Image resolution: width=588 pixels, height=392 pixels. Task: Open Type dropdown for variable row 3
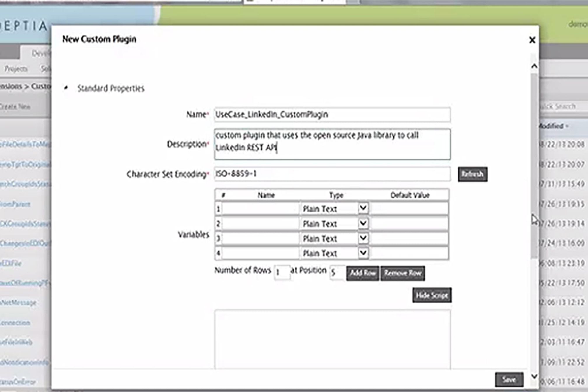click(363, 238)
